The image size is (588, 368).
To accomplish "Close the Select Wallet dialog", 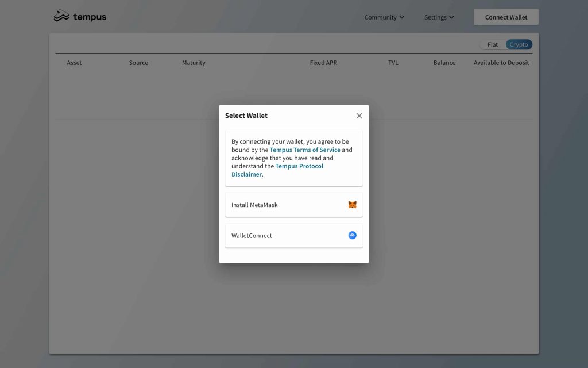I will [359, 116].
